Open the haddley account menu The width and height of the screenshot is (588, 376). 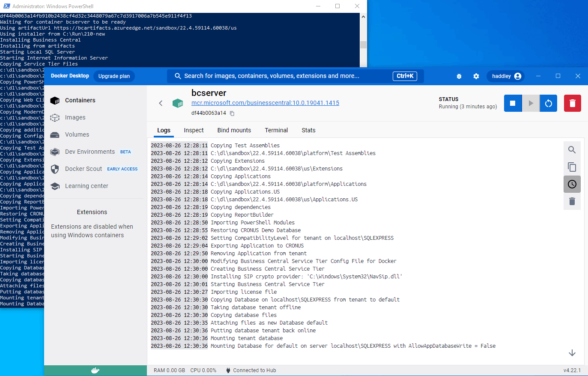pyautogui.click(x=506, y=76)
